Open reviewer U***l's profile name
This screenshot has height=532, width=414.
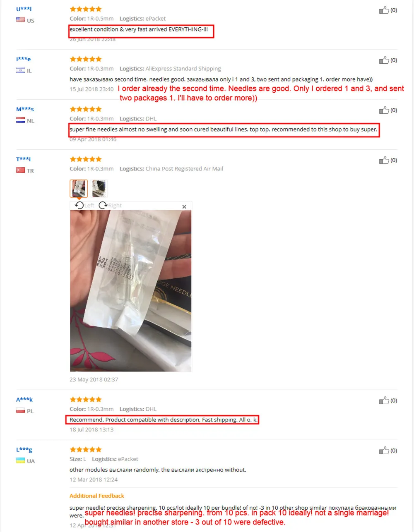24,9
